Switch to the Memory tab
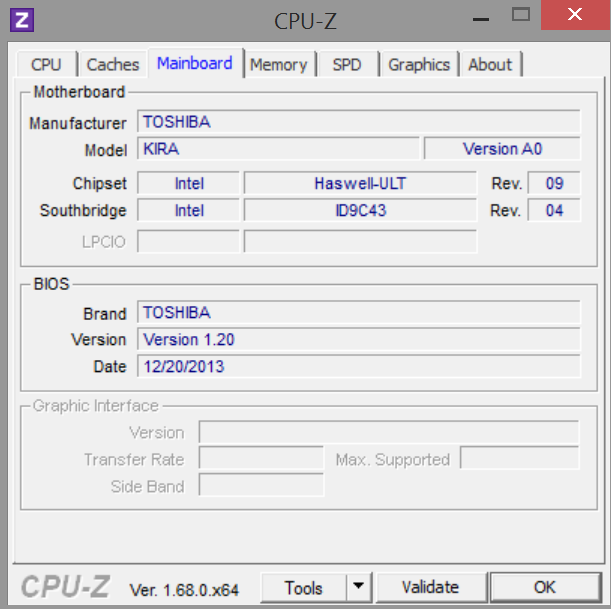 [278, 64]
